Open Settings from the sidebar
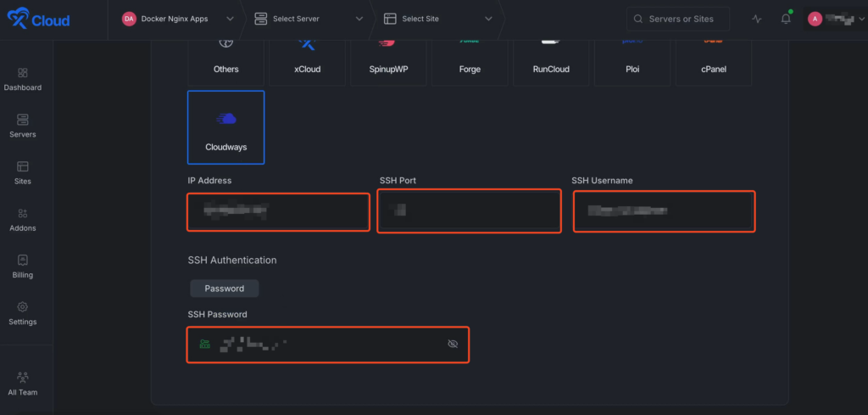This screenshot has width=868, height=415. point(23,313)
